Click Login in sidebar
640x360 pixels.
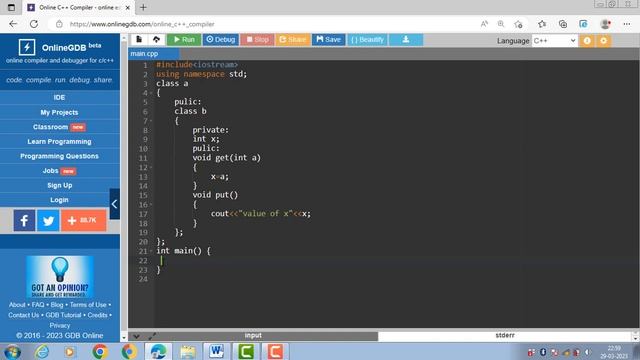(x=60, y=200)
